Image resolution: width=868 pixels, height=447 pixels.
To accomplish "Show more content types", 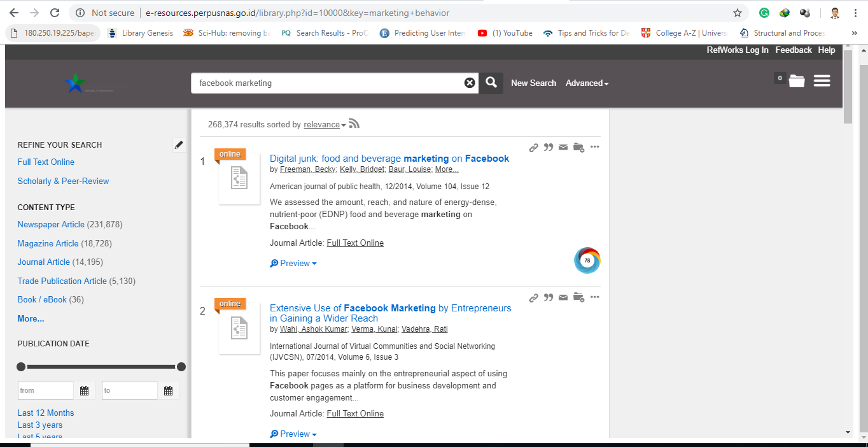I will [31, 318].
